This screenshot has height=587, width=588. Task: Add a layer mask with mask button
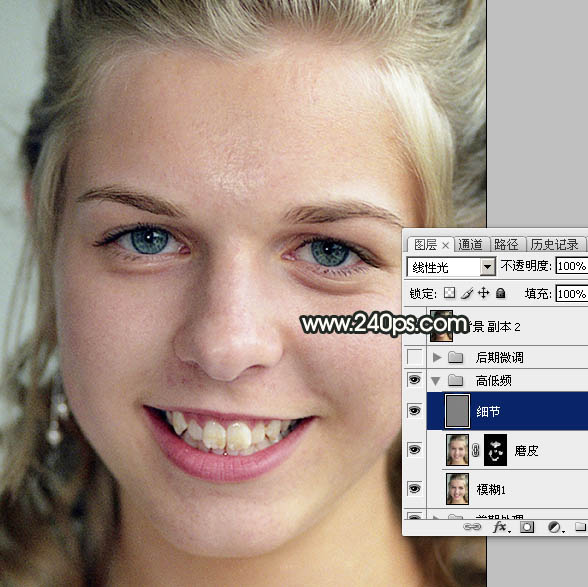[x=527, y=527]
